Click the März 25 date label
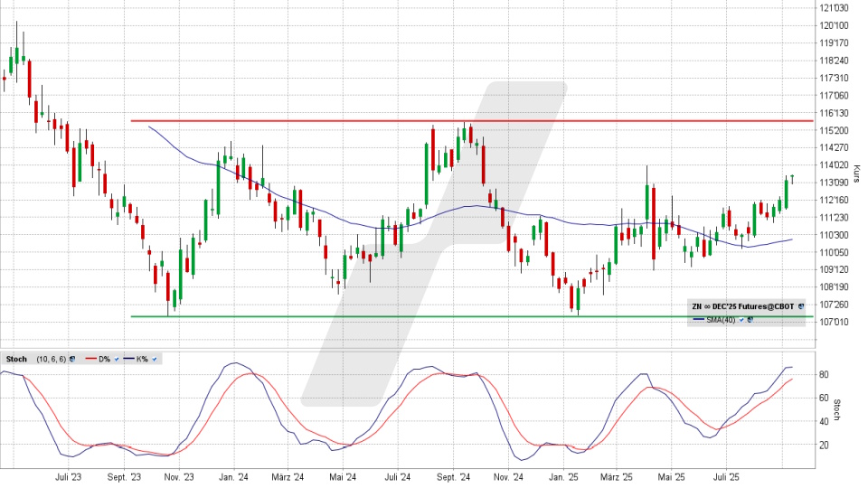Screen dimensions: 868x488 point(617,477)
